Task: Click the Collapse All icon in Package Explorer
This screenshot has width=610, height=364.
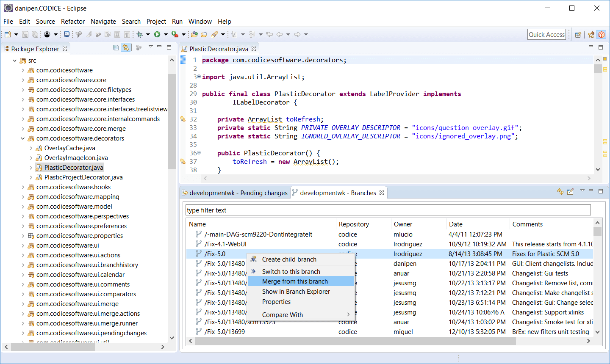Action: [116, 48]
